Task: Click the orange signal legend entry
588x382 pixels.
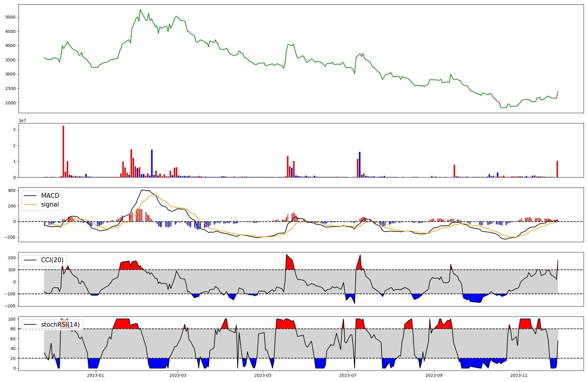Action: (x=50, y=205)
